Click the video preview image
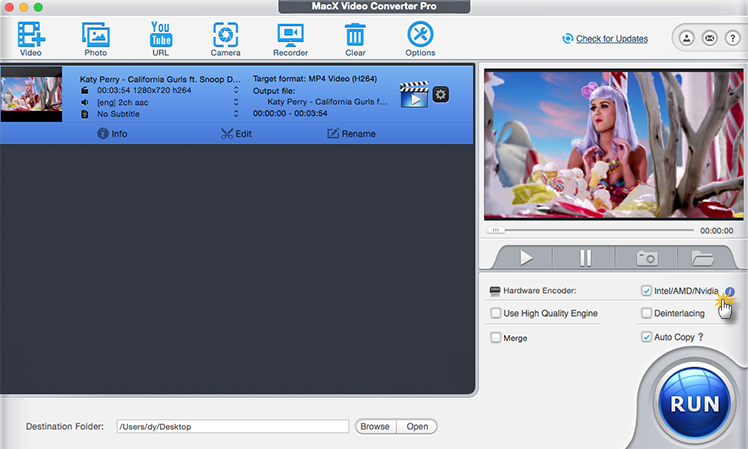748x449 pixels. [x=613, y=145]
